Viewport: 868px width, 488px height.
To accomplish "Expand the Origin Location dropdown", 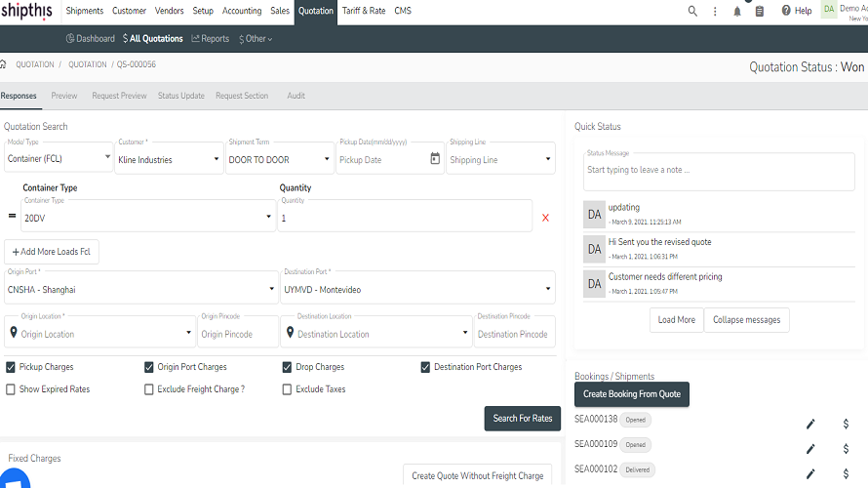I will (x=100, y=333).
